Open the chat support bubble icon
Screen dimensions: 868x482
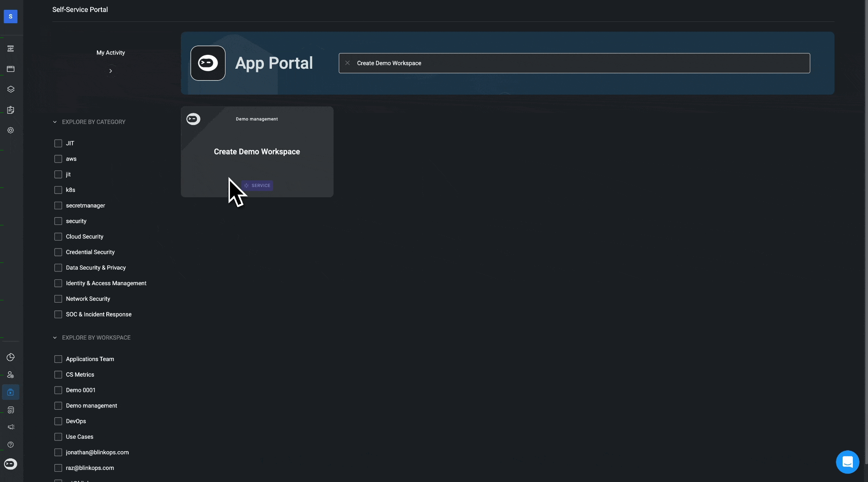click(847, 462)
